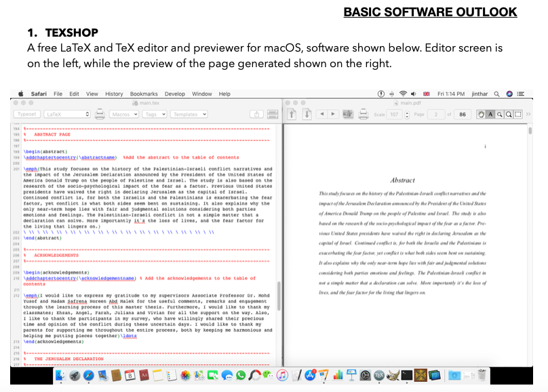Click the preview pane vertical scrollbar
Screen dimensions: 548x392
[530, 131]
